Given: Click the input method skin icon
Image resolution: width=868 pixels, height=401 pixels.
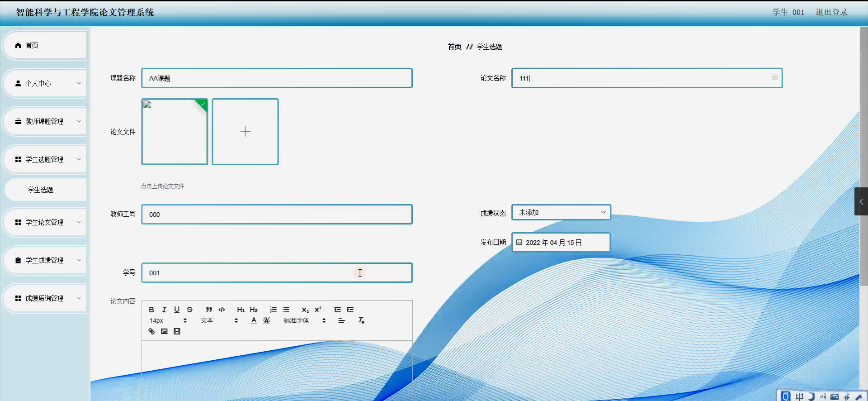Looking at the screenshot, I should click(847, 396).
